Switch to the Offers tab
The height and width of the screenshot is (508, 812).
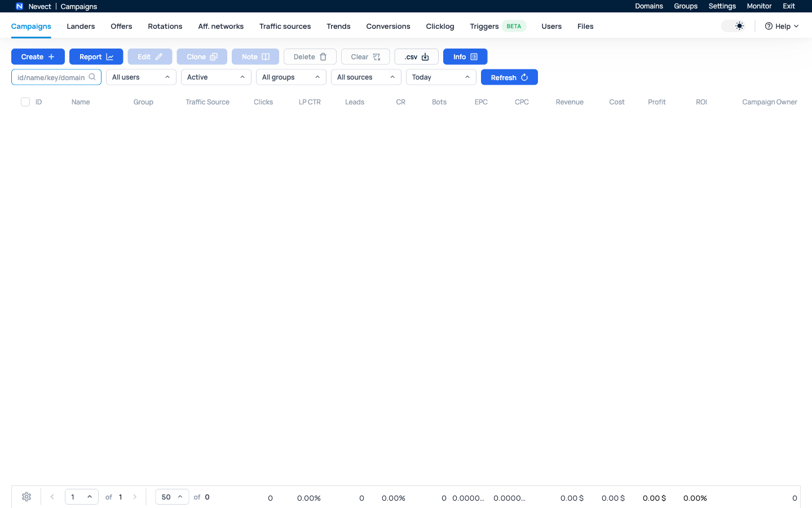click(x=121, y=26)
